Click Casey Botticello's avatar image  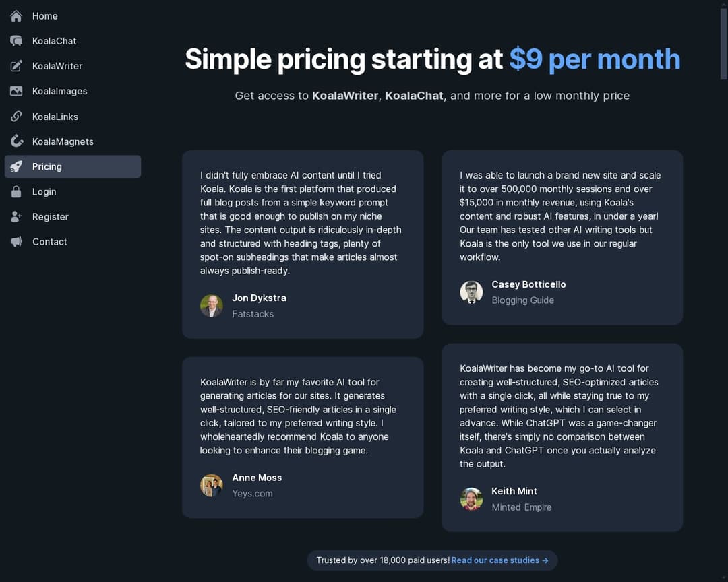pos(471,292)
